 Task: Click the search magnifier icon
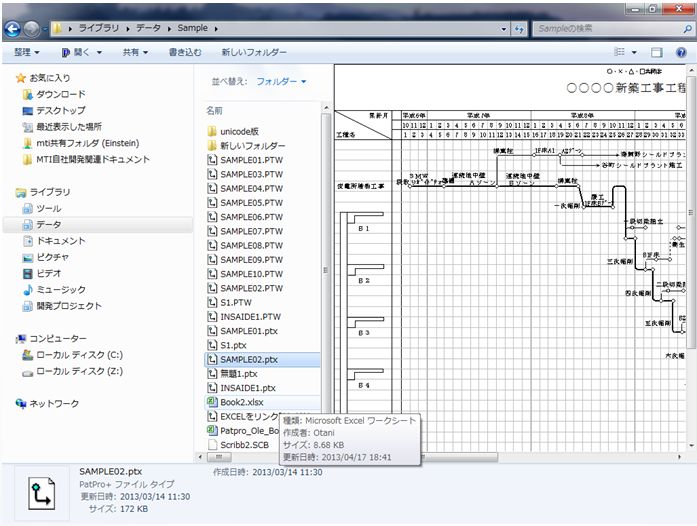(x=687, y=29)
